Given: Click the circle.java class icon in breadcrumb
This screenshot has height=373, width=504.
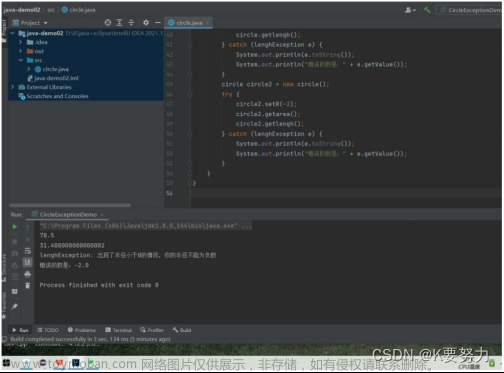Looking at the screenshot, I should tap(65, 10).
